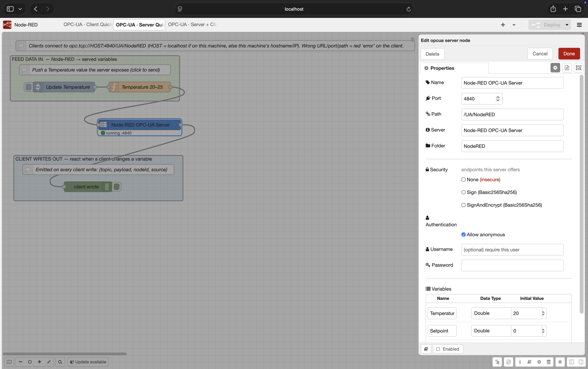Click the Done button
This screenshot has width=588, height=369.
click(x=569, y=54)
